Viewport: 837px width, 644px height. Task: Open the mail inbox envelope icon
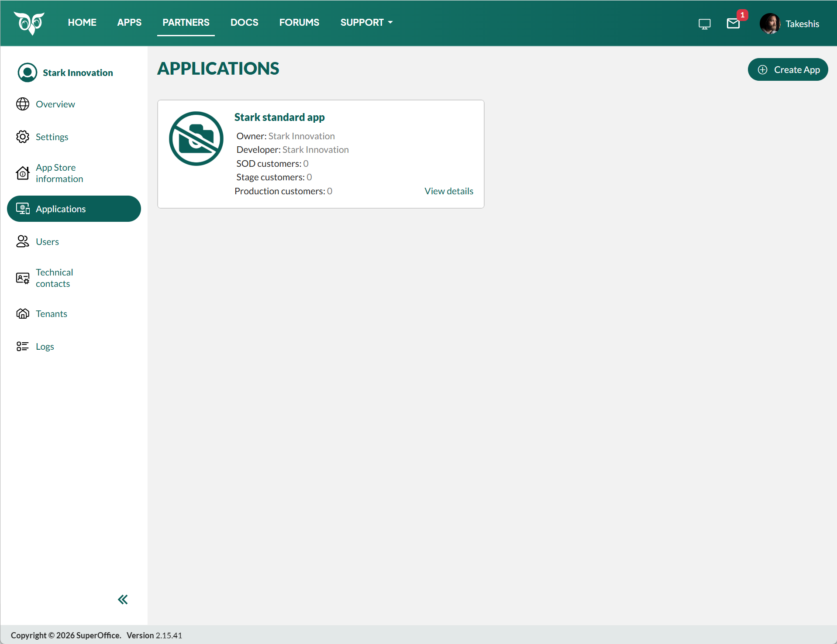[733, 24]
